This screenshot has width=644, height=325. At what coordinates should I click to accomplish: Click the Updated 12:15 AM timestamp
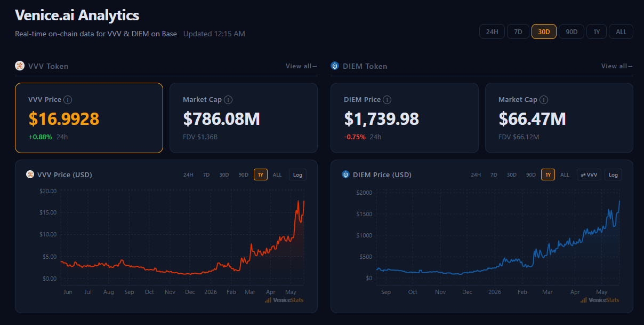click(x=214, y=34)
